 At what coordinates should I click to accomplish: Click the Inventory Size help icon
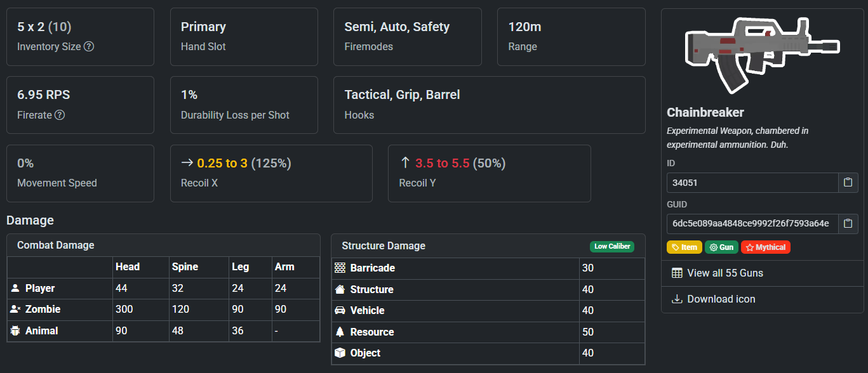tap(90, 46)
